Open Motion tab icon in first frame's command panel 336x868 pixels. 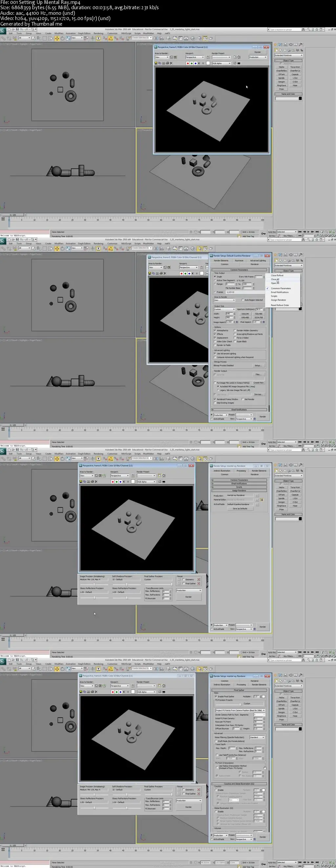coord(291,44)
